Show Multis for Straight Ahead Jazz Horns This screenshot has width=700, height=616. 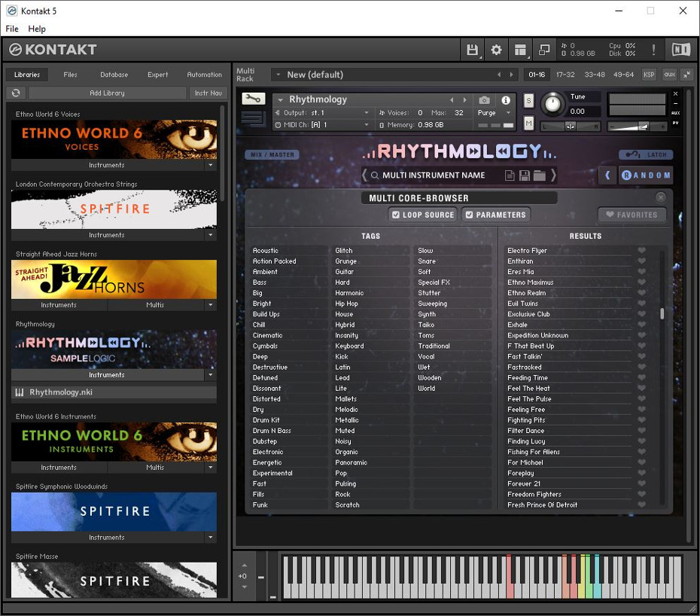coord(155,305)
